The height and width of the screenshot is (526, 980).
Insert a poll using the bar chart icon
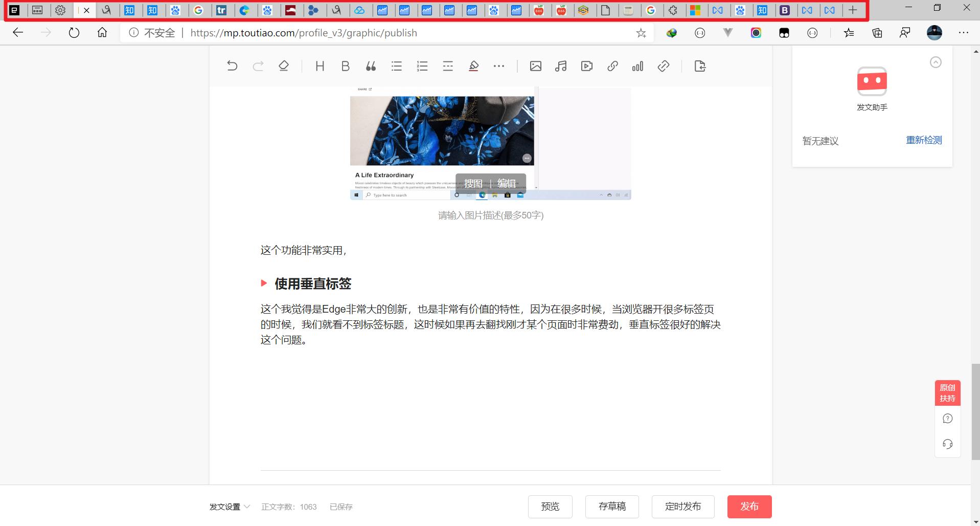[638, 65]
